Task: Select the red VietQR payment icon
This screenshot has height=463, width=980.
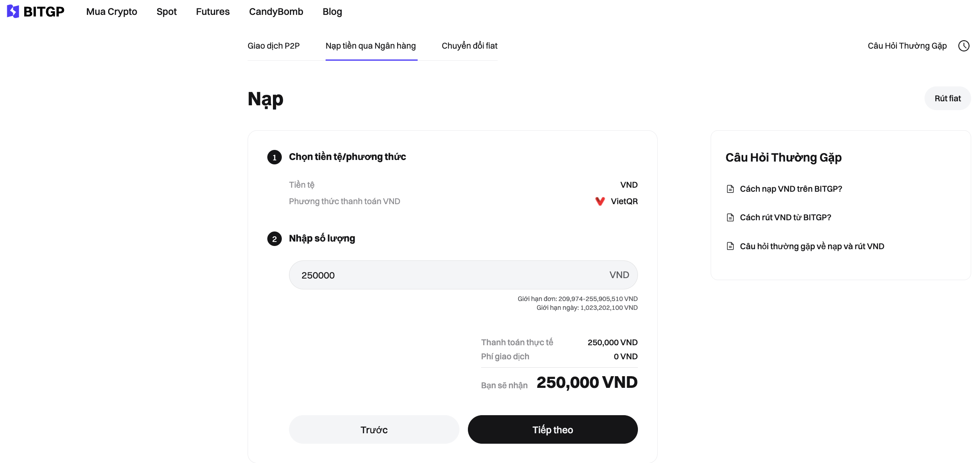Action: (600, 201)
